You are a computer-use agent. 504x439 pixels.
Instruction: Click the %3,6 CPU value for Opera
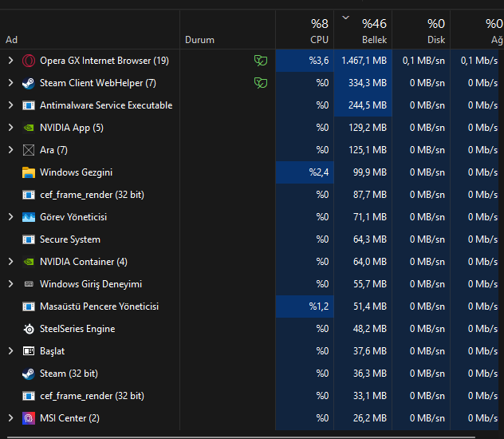319,61
